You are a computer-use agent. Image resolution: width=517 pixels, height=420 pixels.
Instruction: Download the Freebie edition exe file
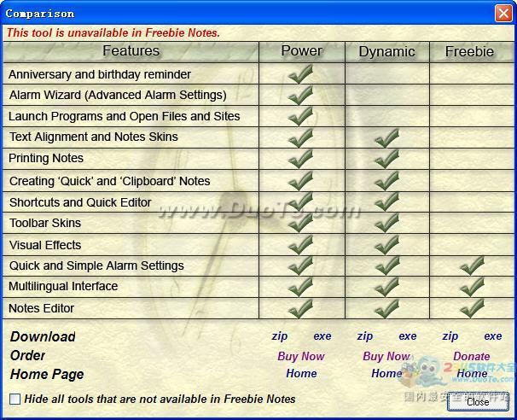click(x=493, y=336)
